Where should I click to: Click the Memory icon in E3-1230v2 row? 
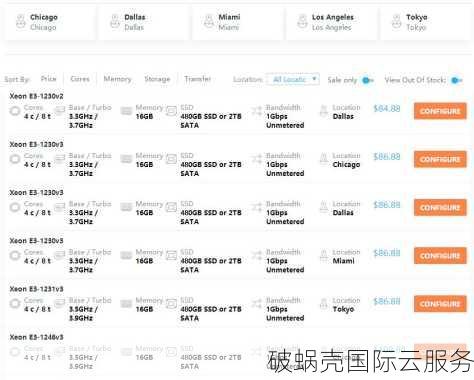click(x=126, y=110)
